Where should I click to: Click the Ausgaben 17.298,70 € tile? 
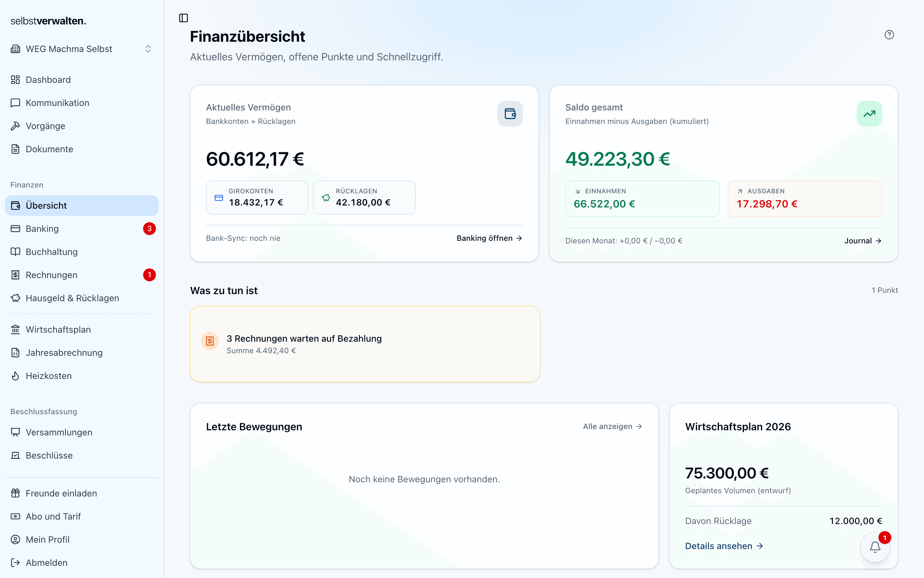click(x=805, y=198)
